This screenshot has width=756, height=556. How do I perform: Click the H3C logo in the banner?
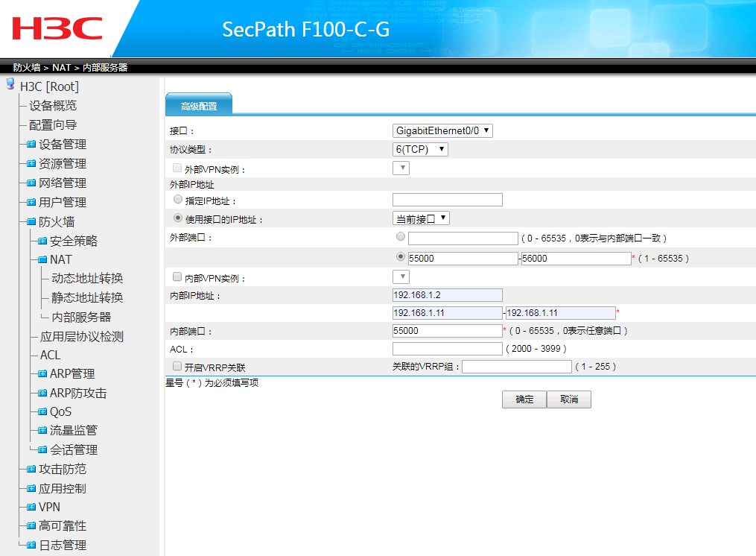click(x=57, y=28)
